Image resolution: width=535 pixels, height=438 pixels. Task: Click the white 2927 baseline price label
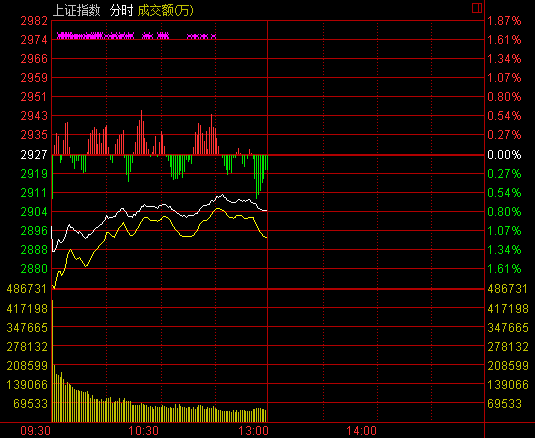pos(34,155)
